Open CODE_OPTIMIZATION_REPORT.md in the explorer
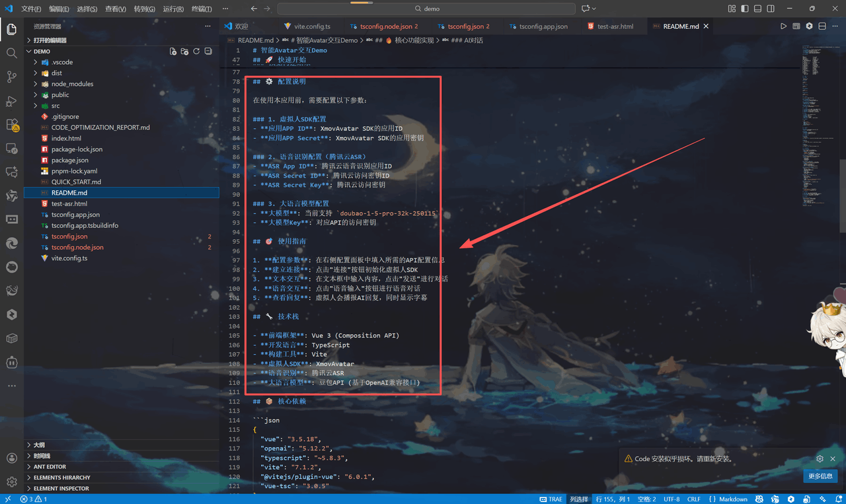This screenshot has width=846, height=504. click(x=121, y=127)
